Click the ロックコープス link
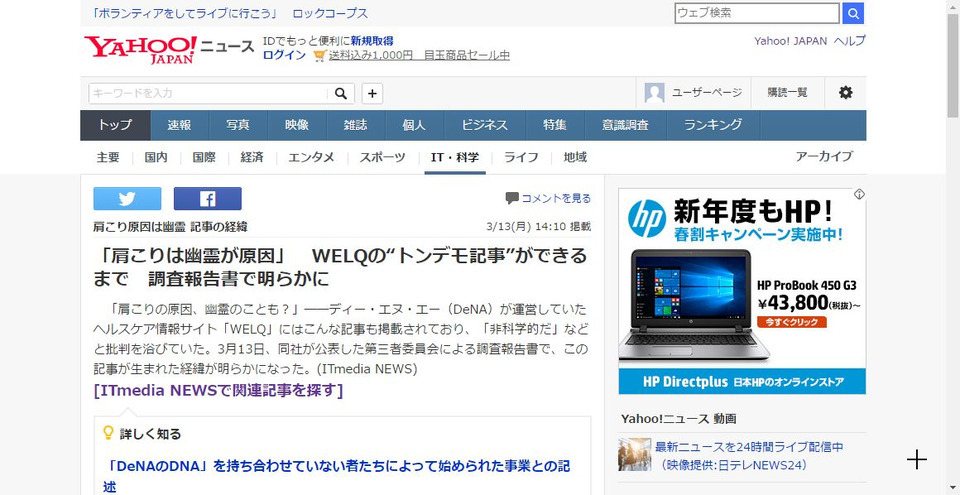Image resolution: width=960 pixels, height=495 pixels. click(330, 13)
